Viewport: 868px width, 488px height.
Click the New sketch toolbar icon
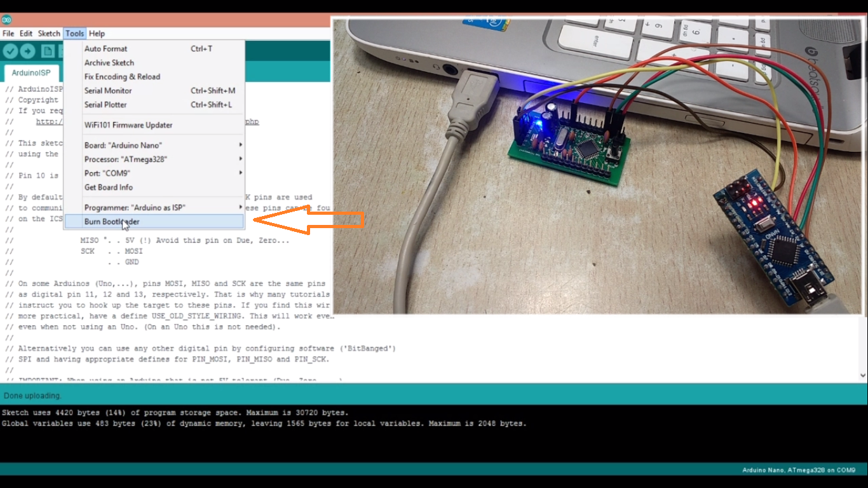click(x=48, y=51)
